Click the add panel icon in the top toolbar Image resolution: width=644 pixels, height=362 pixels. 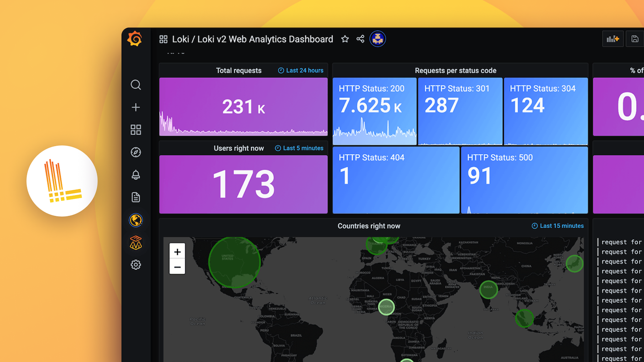pos(613,39)
